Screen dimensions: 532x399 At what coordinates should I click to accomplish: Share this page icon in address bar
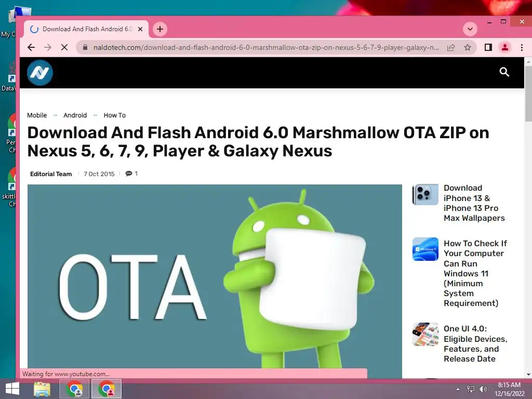(451, 47)
